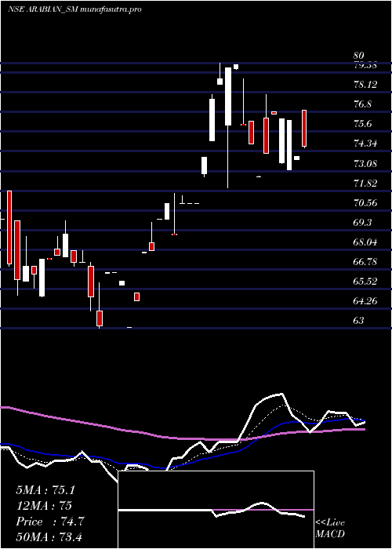
Task: Click the 64.26 price axis label
Action: coord(365,300)
